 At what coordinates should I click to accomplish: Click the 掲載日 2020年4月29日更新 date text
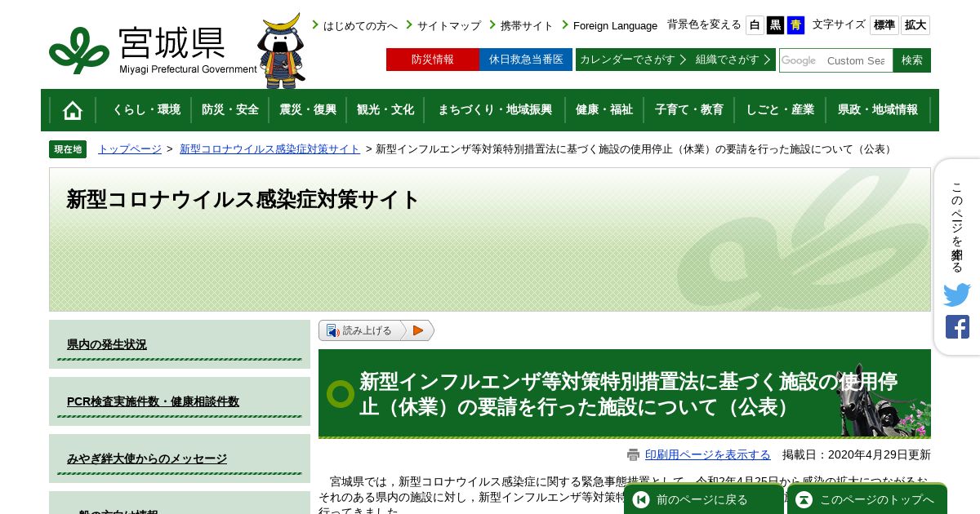click(x=857, y=455)
